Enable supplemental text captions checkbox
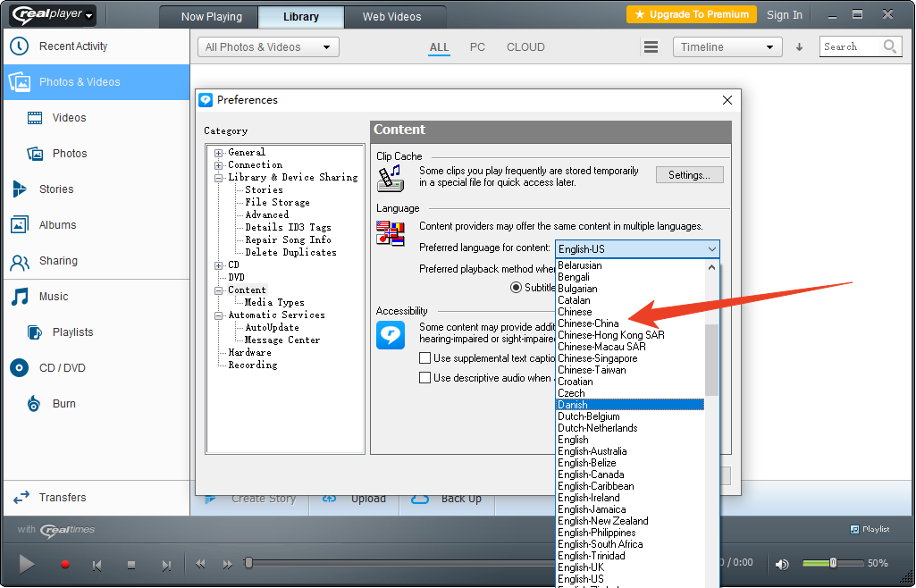 point(426,358)
